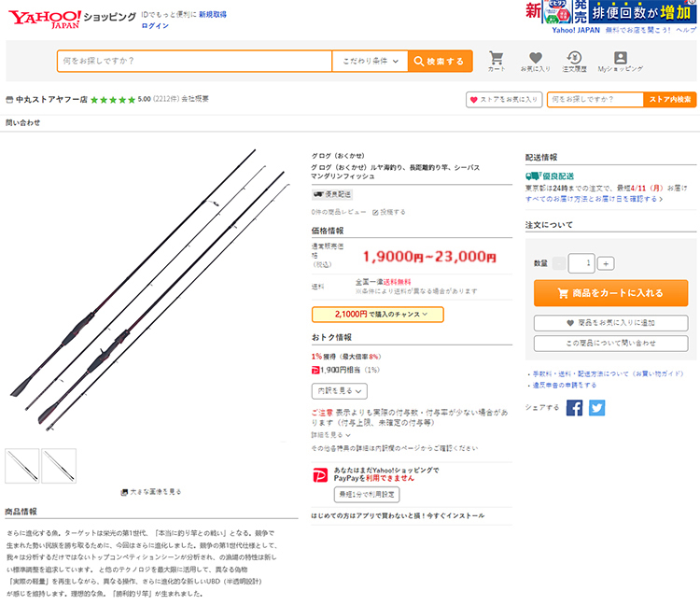Expand the こだわり条件 dropdown
This screenshot has width=700, height=605.
pyautogui.click(x=371, y=62)
